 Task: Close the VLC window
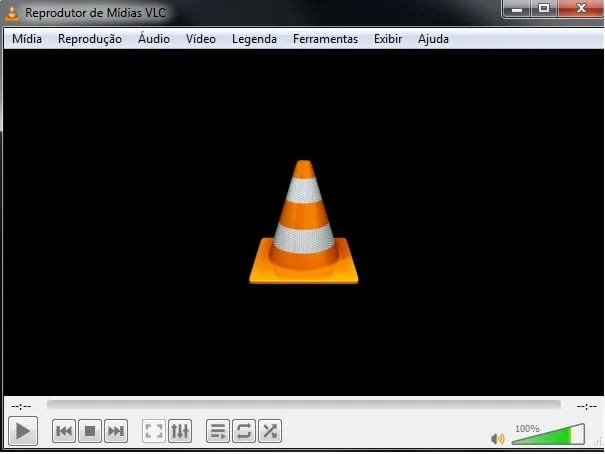click(x=581, y=9)
